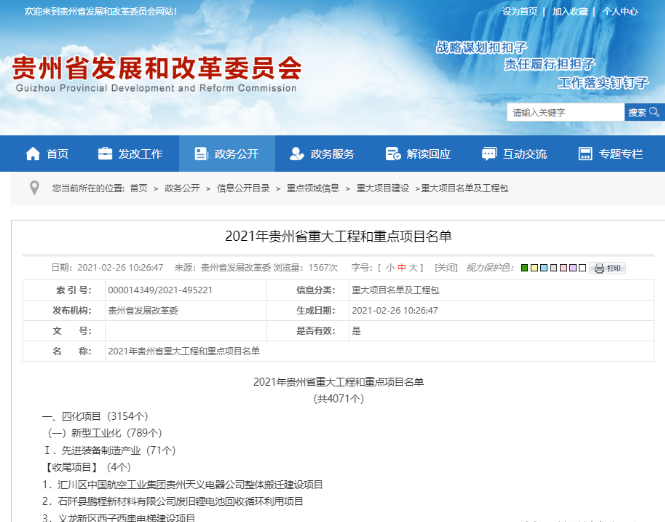Click project 2 石阡县鹏程新材料 line
The image size is (665, 522).
[x=173, y=501]
